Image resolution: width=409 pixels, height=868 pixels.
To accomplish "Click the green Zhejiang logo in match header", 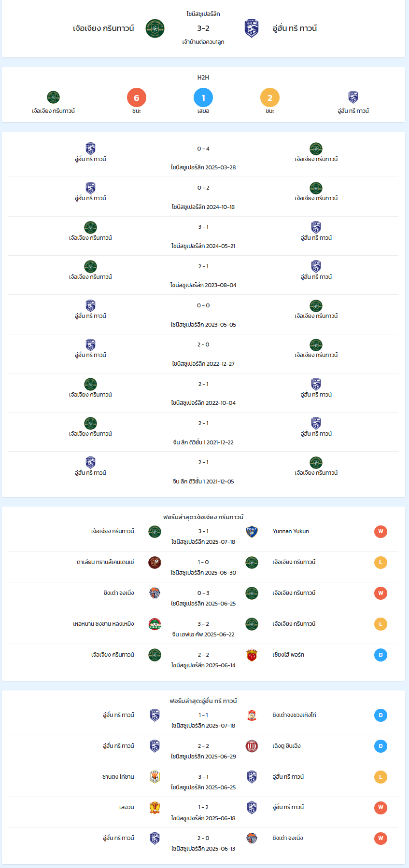I will point(155,28).
